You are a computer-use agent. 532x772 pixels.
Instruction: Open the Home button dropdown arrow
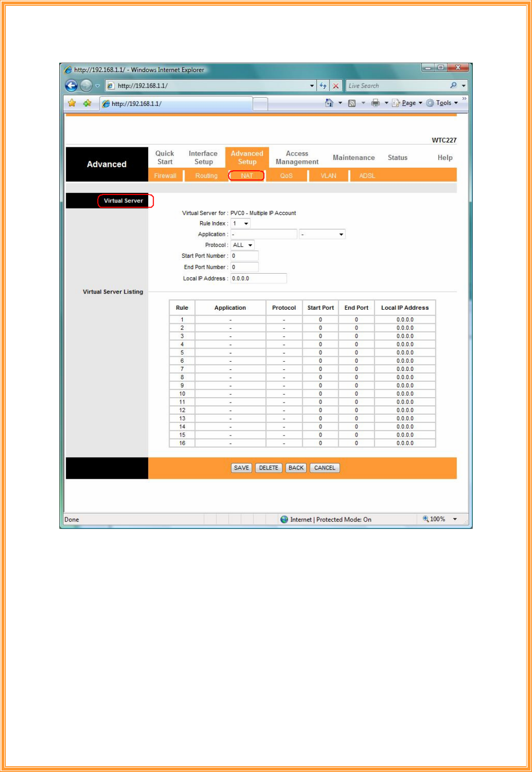340,103
